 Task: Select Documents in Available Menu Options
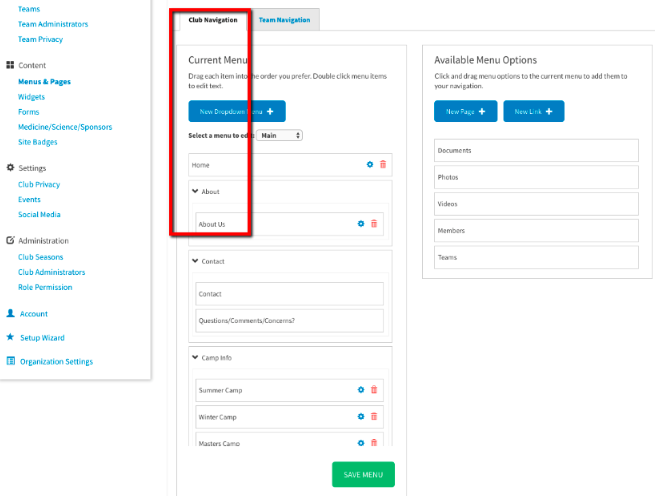tap(536, 150)
